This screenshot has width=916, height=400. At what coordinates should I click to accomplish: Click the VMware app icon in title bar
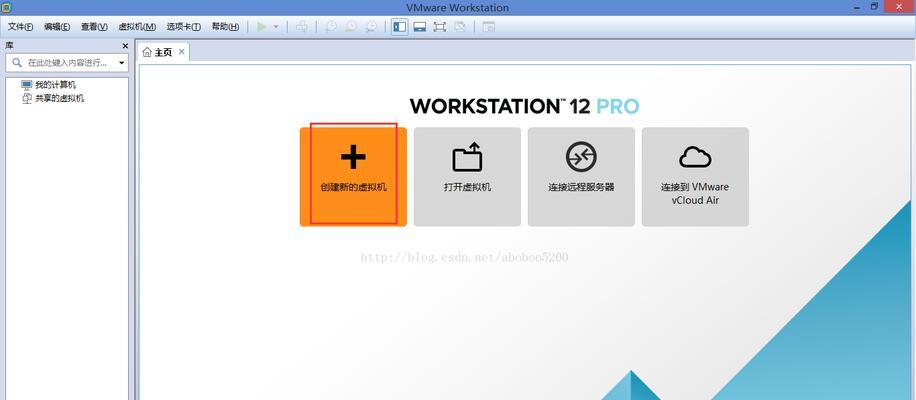click(7, 7)
